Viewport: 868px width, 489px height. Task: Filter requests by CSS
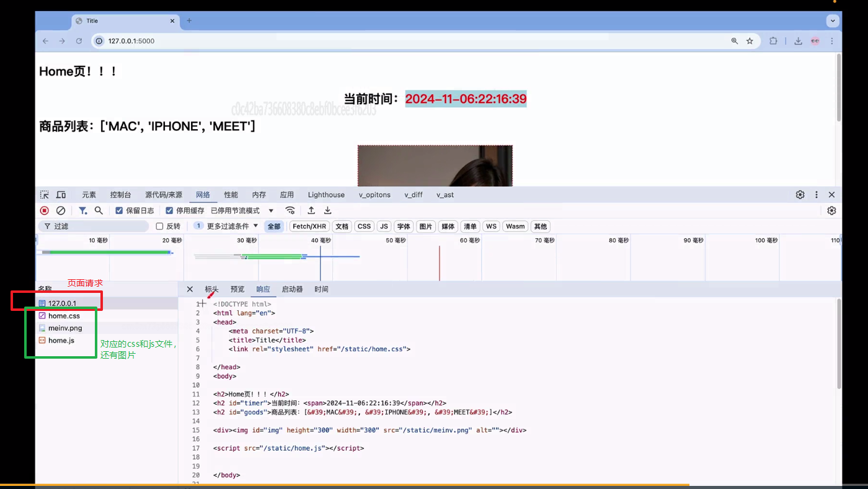(x=365, y=227)
